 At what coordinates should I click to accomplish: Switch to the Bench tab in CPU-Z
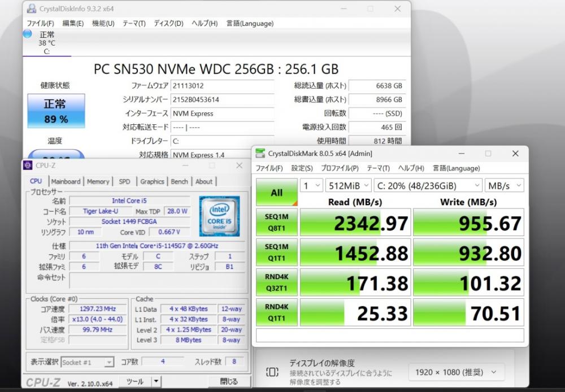click(180, 181)
